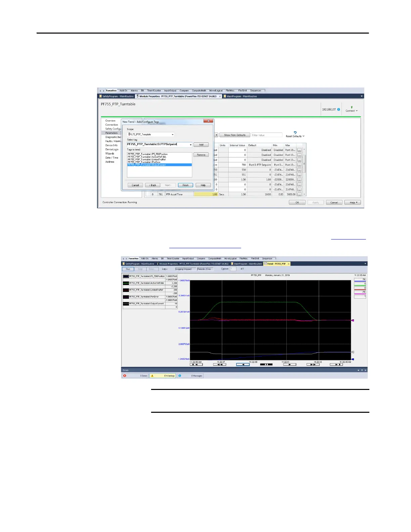Viewport: 411px width, 532px height.
Task: Click the trend play-forward button
Action: [x=289, y=364]
